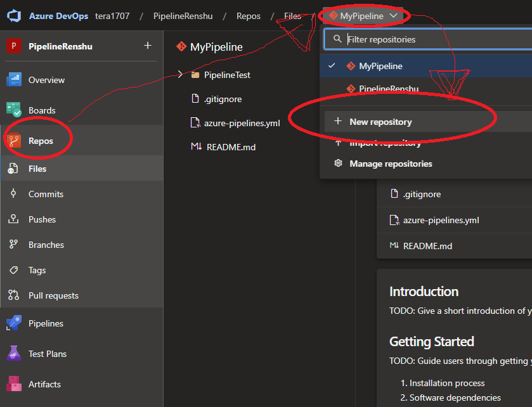Click the PipelineTest folder icon
The height and width of the screenshot is (407, 532).
[195, 75]
